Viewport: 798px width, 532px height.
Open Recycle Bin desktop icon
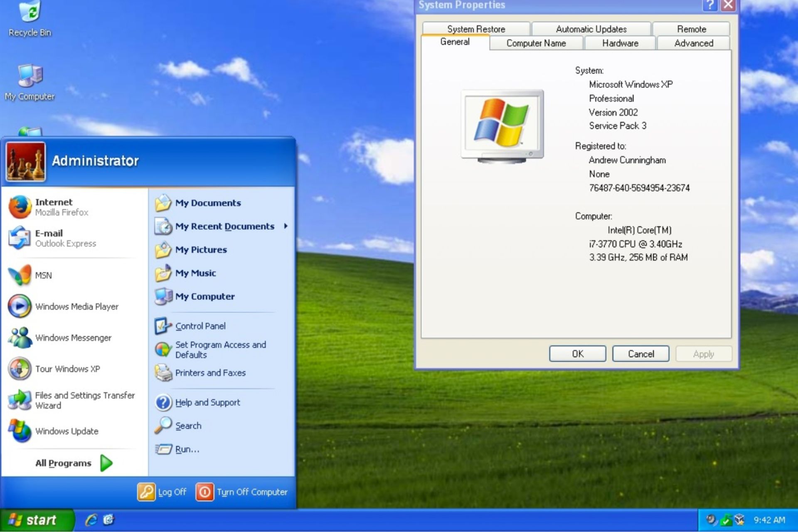[x=30, y=19]
